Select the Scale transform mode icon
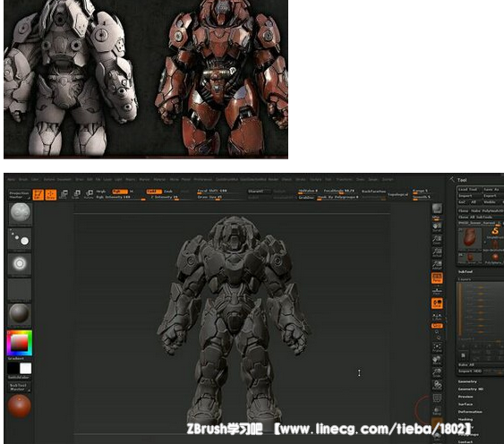This screenshot has height=444, width=504. pos(76,194)
